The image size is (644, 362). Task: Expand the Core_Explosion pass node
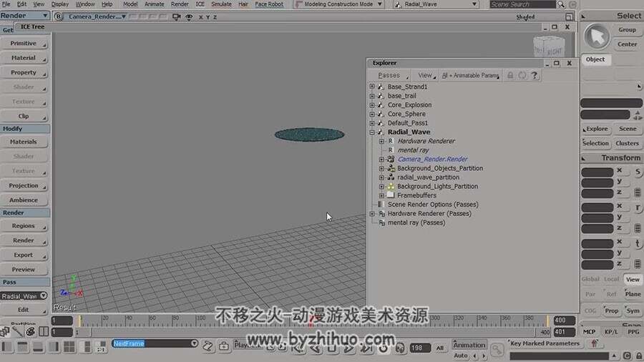tap(372, 104)
